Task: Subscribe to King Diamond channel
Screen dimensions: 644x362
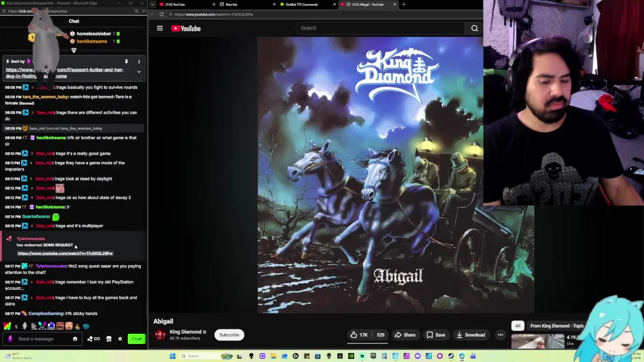Action: coord(229,335)
